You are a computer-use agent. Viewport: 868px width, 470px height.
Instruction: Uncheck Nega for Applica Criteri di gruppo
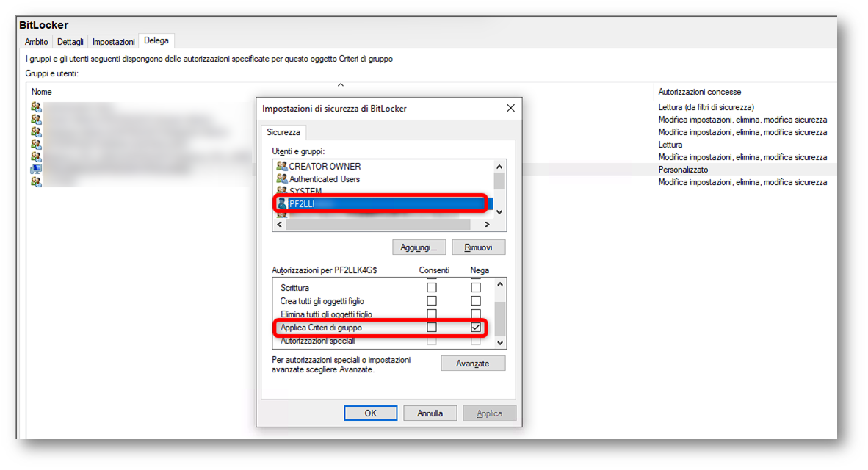(x=476, y=328)
